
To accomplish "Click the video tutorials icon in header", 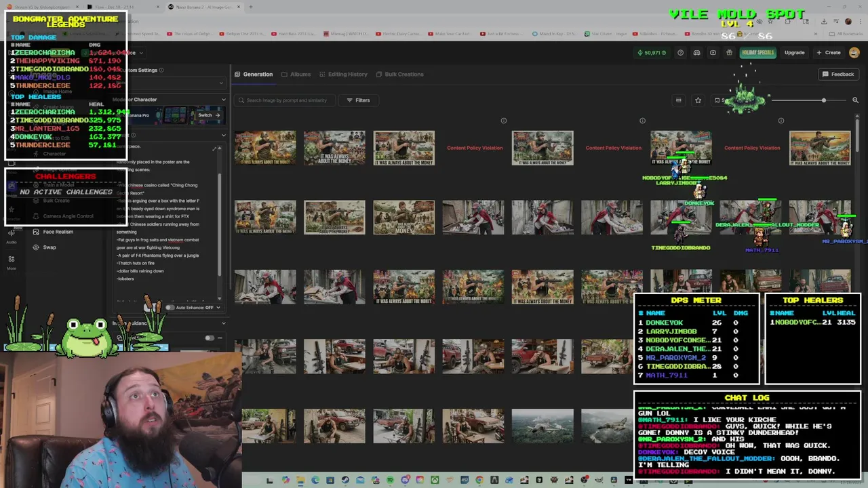I will [713, 53].
